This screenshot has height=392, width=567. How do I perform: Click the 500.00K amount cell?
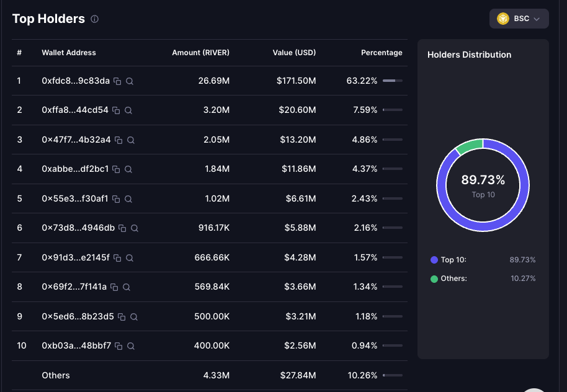coord(212,316)
